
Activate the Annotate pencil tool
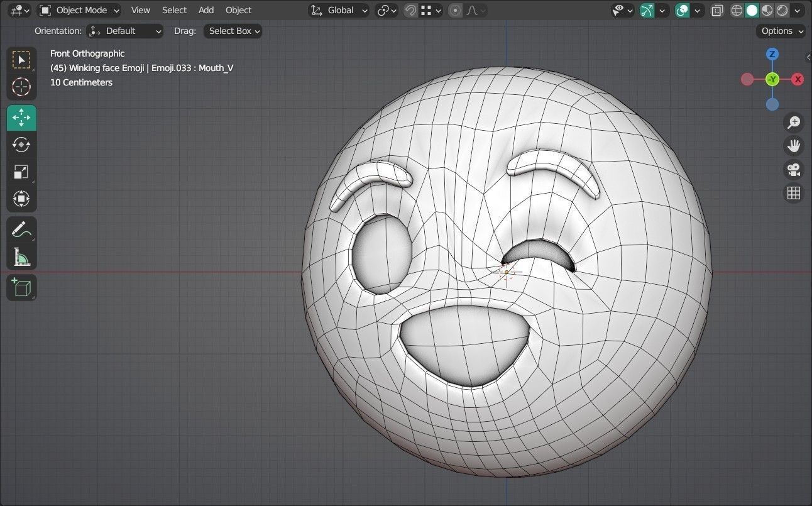click(21, 230)
